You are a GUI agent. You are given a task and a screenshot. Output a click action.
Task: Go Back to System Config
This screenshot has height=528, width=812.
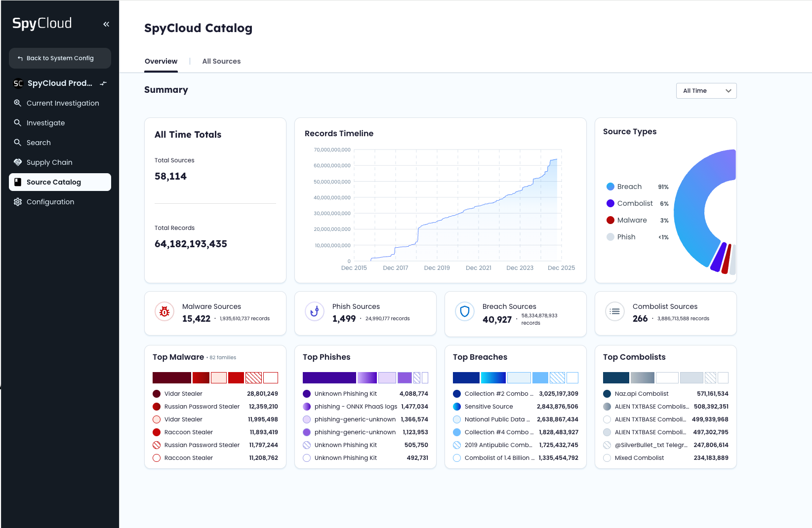click(x=60, y=58)
